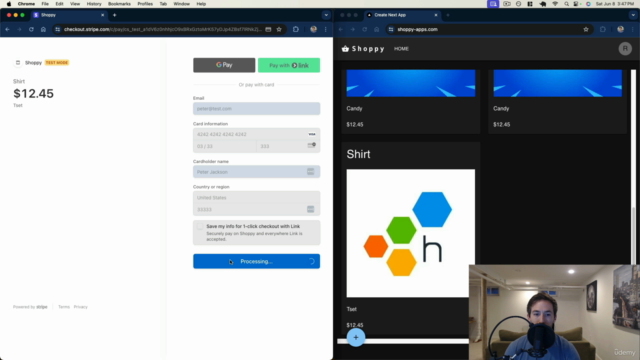The height and width of the screenshot is (360, 640).
Task: Expand the tab search dropdown in the left window
Action: tap(326, 15)
